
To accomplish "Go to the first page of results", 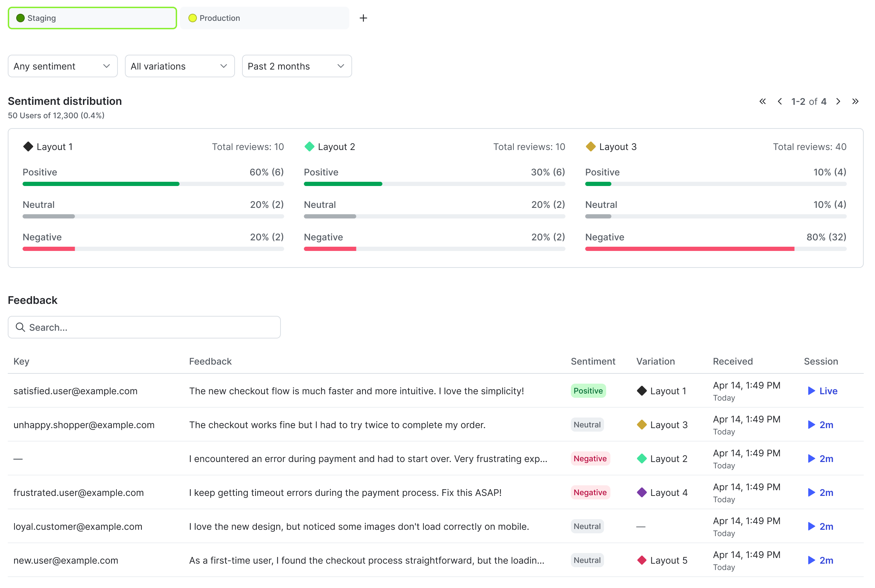I will point(762,102).
